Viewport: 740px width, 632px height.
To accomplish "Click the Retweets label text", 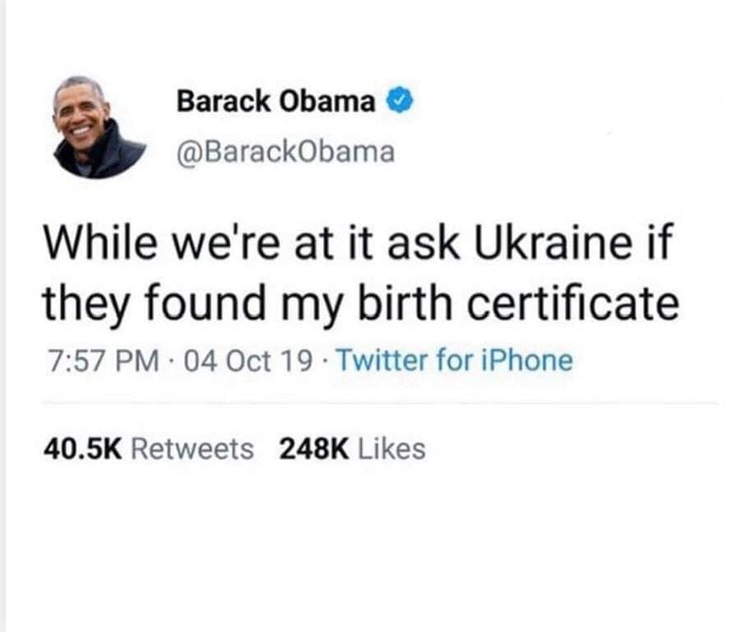I will [x=192, y=449].
